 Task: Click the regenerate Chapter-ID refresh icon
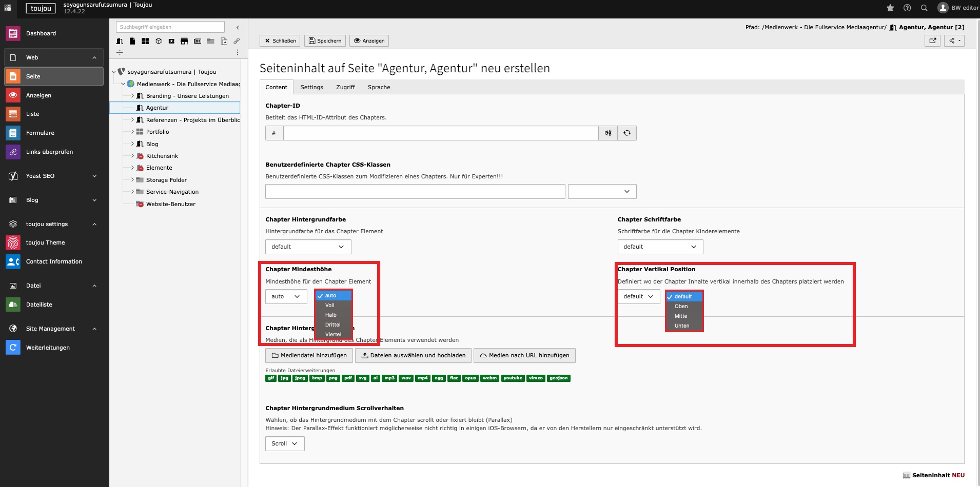[x=627, y=133]
